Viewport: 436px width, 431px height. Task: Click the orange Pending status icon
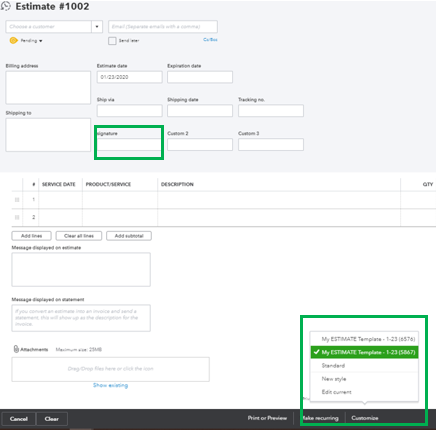[13, 41]
